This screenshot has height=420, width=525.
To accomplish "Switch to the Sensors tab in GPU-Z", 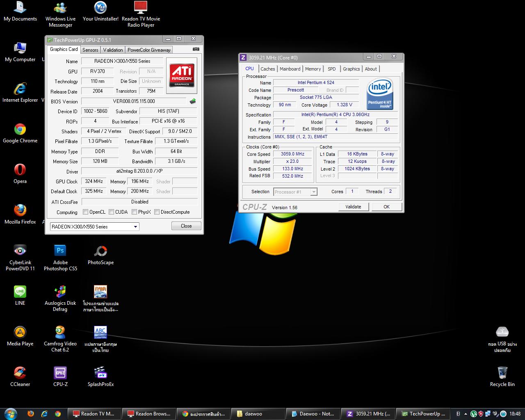I will click(x=90, y=50).
